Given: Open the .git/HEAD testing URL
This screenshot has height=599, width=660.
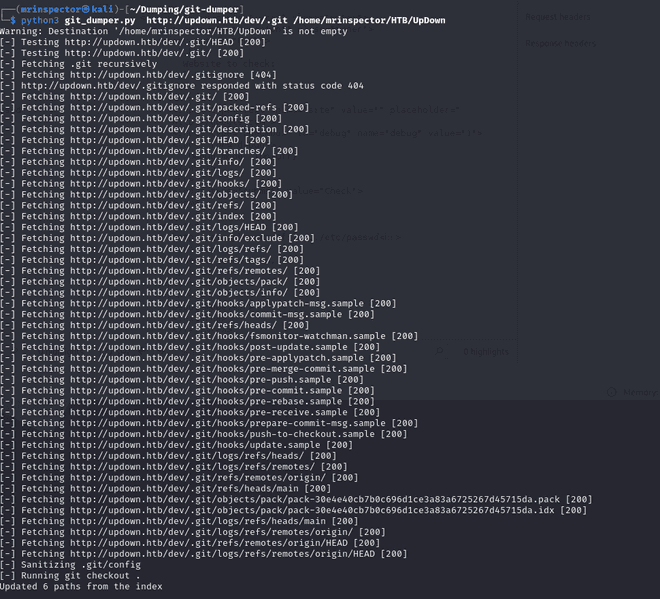Looking at the screenshot, I should [151, 42].
